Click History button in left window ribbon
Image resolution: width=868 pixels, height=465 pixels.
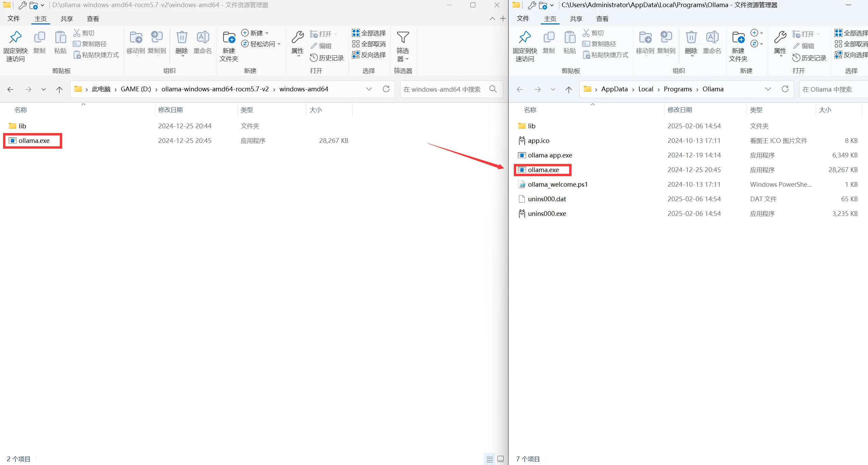tap(327, 58)
